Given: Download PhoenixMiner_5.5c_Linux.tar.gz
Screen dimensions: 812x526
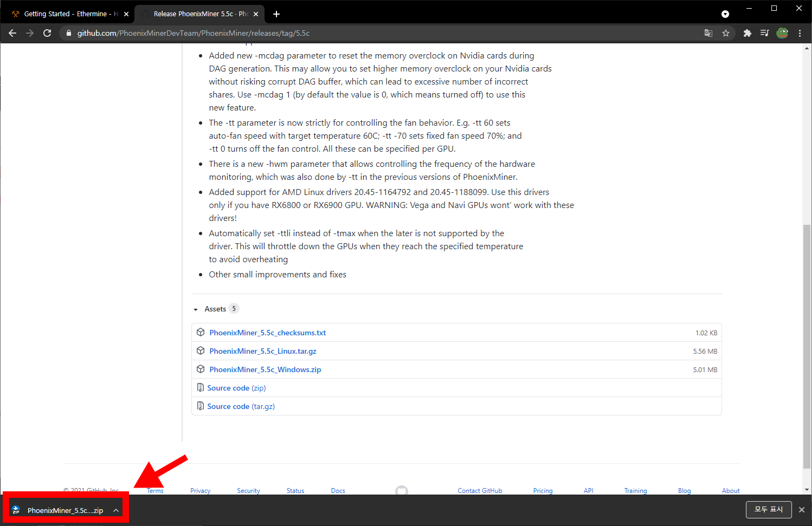Looking at the screenshot, I should [x=263, y=351].
